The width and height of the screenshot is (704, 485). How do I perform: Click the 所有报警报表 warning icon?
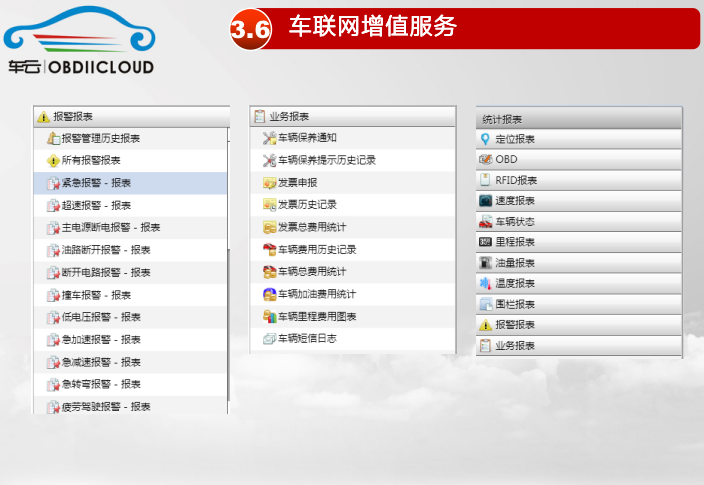coord(53,160)
